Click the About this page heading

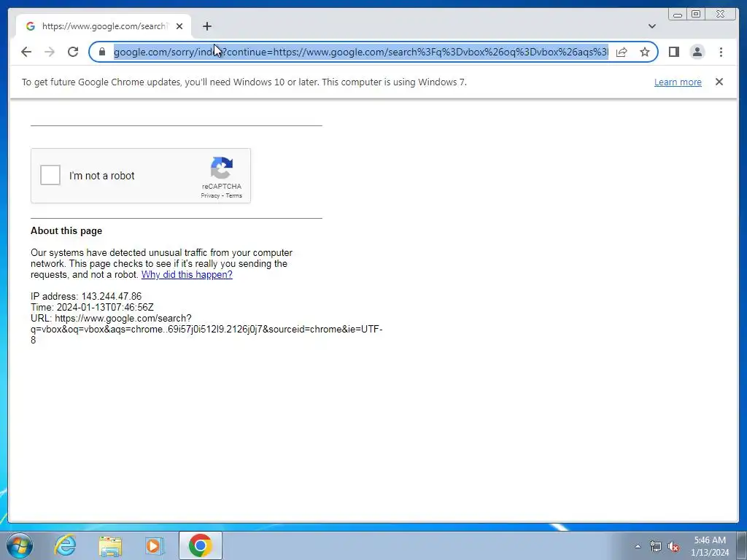click(x=66, y=231)
